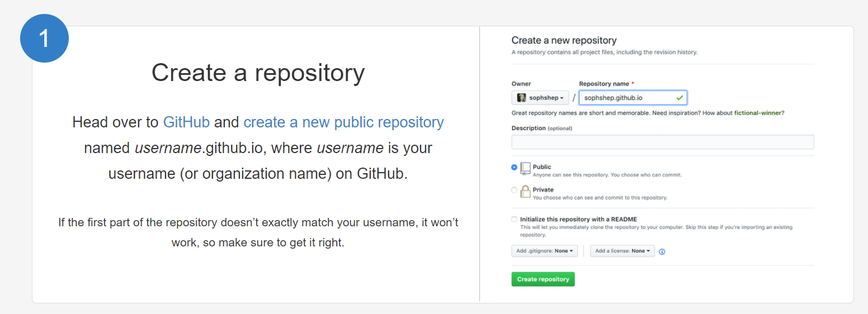Click the sophshep avatar icon
This screenshot has width=868, height=314.
point(521,98)
